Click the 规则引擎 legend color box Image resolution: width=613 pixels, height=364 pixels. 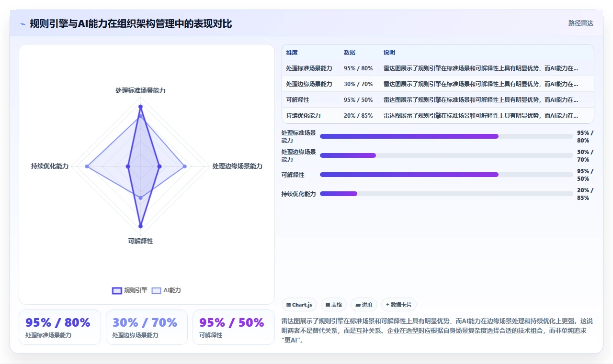point(117,290)
